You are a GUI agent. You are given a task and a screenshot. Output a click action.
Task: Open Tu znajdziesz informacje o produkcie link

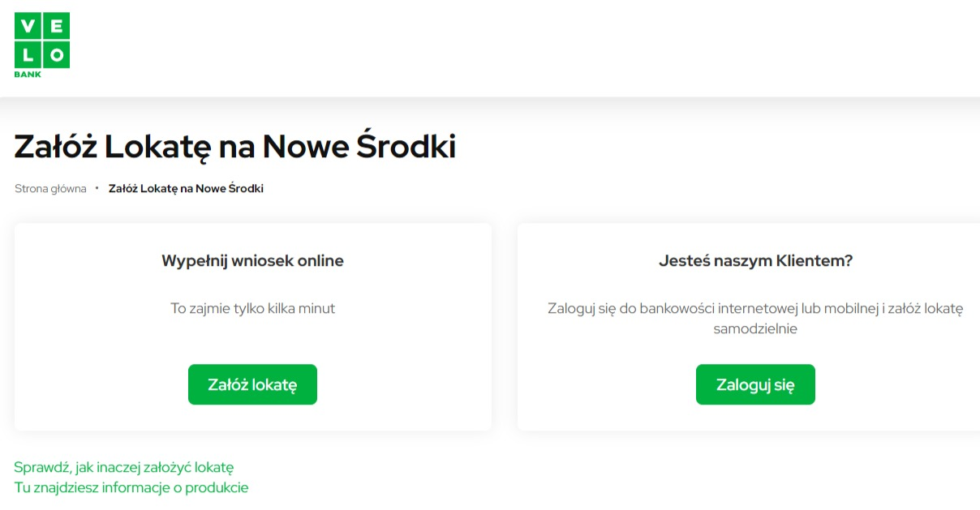[x=131, y=487]
